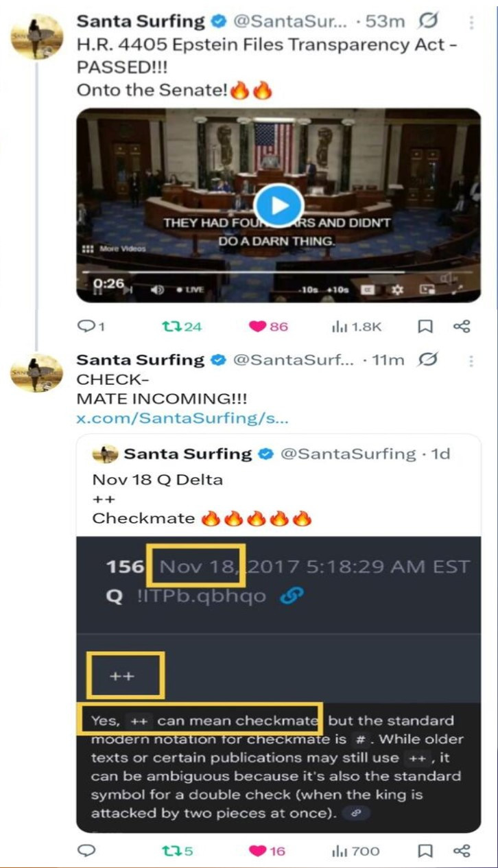
Task: Rewind video by 10 seconds
Action: tap(309, 290)
